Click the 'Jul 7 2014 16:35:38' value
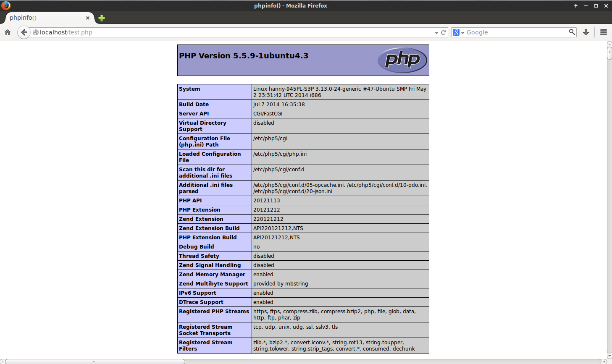Screen dimensions: 612x364 click(279, 105)
